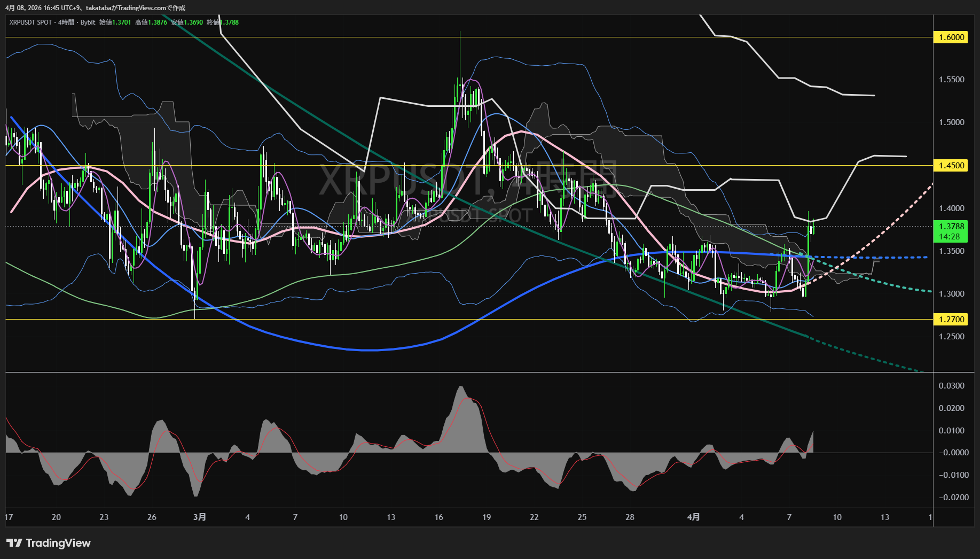980x559 pixels.
Task: Click the 14:28 candle countdown timer
Action: pos(949,236)
